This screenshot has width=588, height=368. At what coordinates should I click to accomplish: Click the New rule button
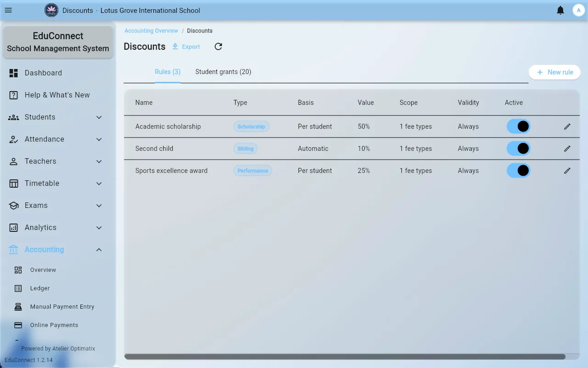coord(554,72)
